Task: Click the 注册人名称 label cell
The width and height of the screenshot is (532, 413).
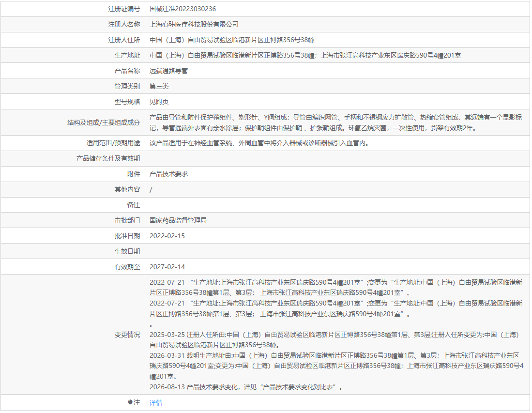Action: point(73,24)
